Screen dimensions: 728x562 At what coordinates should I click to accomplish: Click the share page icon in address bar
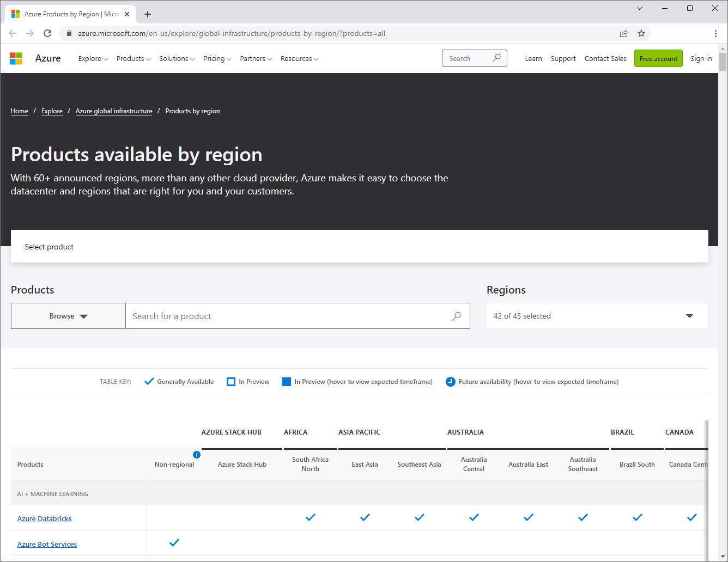point(624,33)
